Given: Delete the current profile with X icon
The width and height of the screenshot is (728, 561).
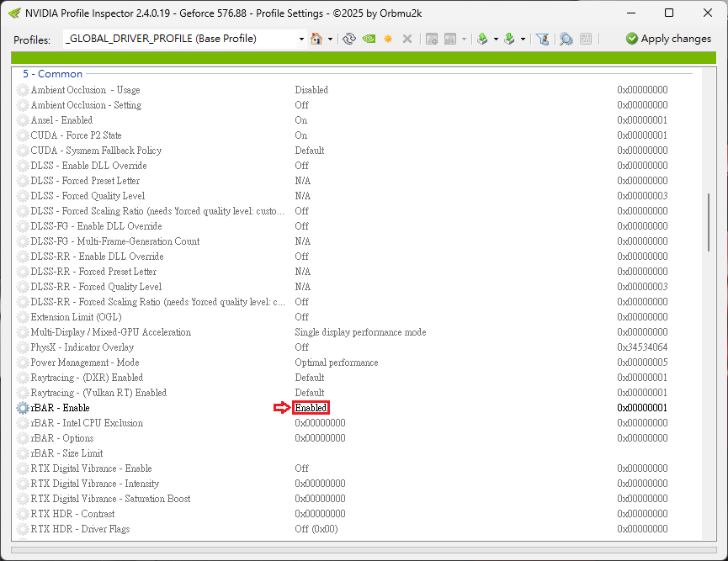Looking at the screenshot, I should 407,39.
